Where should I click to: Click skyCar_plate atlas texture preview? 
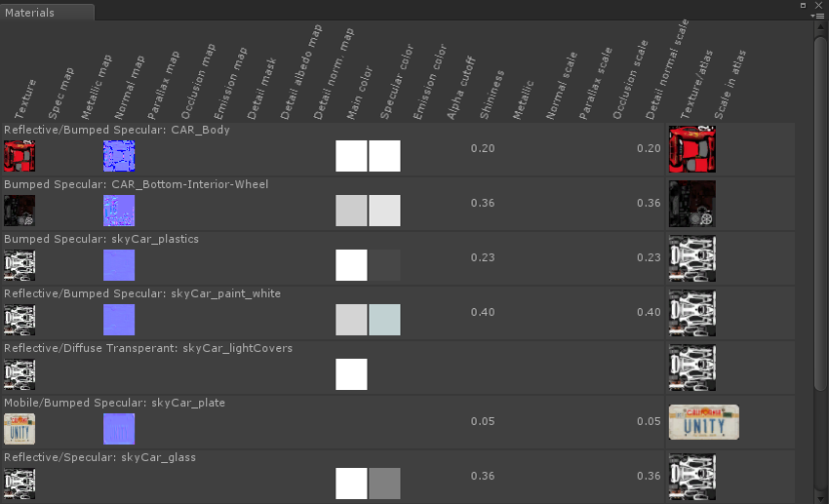(x=703, y=422)
